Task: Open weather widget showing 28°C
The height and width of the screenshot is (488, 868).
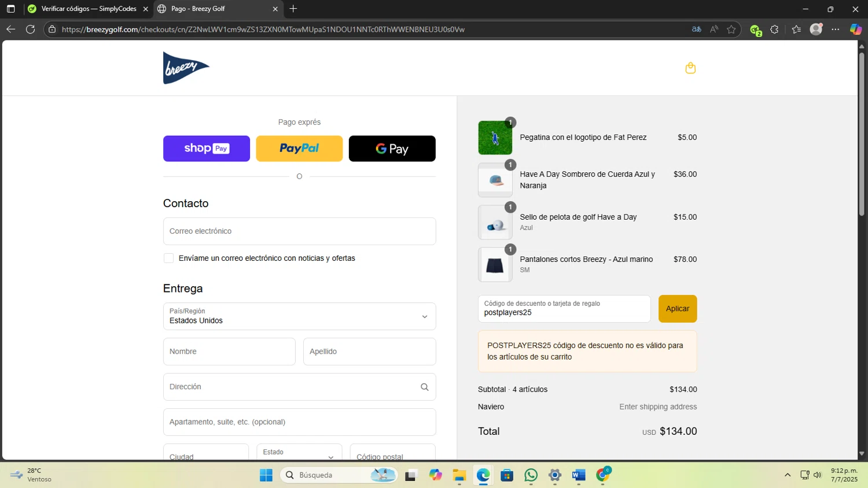Action: pyautogui.click(x=32, y=475)
